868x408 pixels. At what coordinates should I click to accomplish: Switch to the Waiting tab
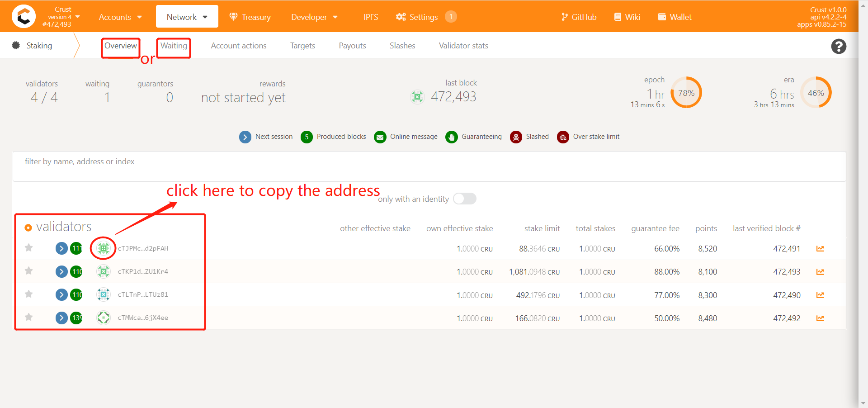point(174,46)
